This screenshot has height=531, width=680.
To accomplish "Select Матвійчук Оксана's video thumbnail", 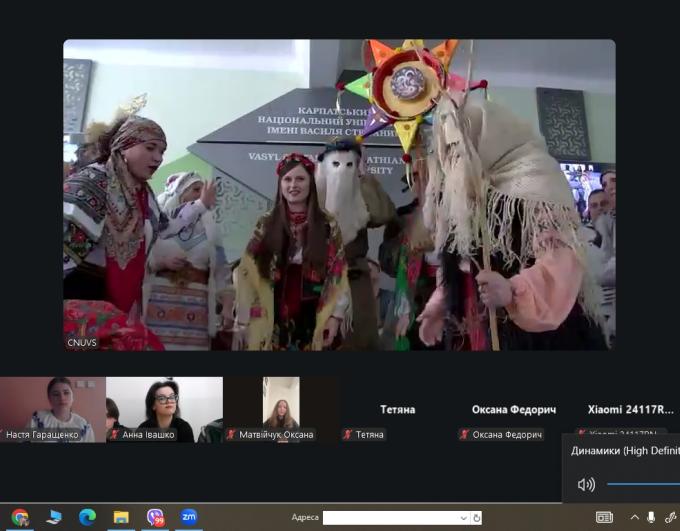I will (x=281, y=410).
